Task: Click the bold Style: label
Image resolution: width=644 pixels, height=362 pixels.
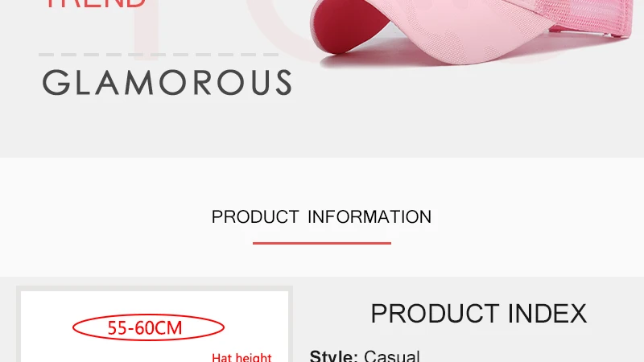Action: [334, 356]
